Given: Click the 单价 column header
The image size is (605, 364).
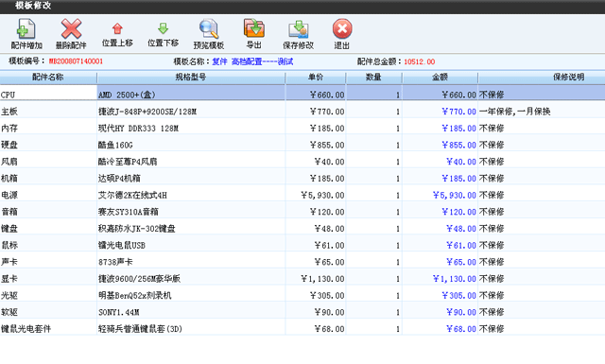Looking at the screenshot, I should [x=316, y=78].
